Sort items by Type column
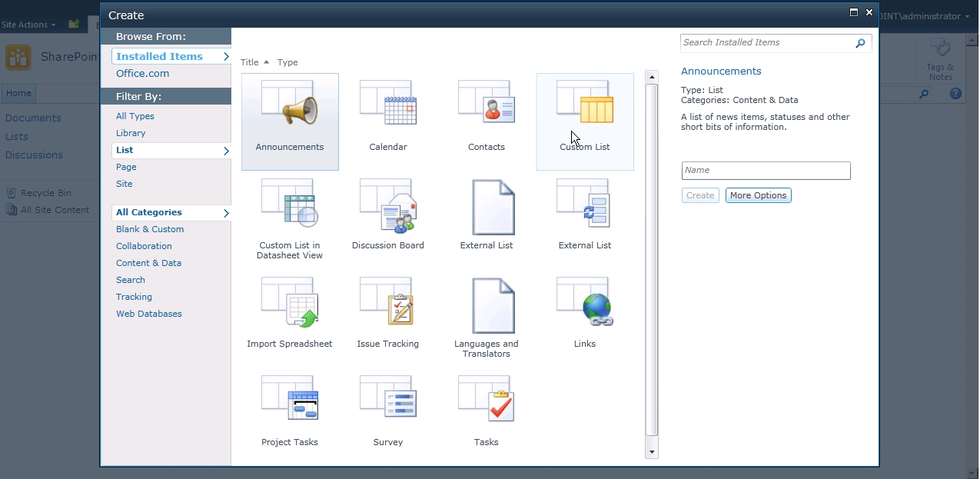 (x=287, y=62)
